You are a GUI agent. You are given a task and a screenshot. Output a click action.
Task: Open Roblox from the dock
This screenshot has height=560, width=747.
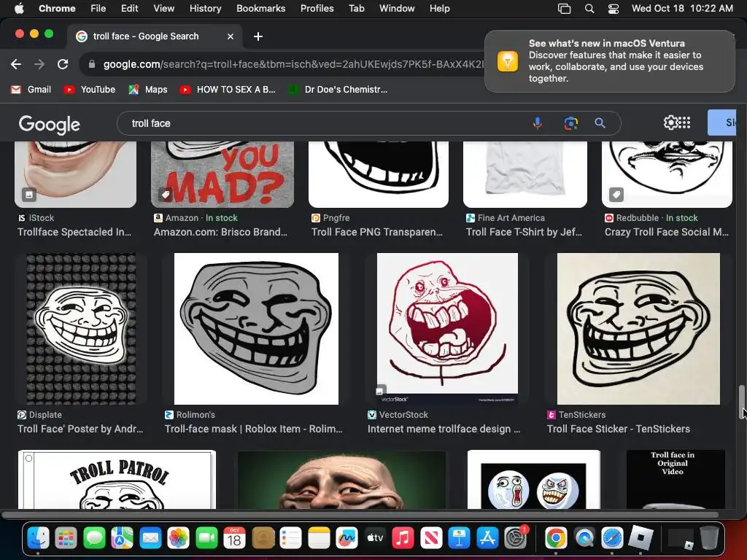(640, 539)
